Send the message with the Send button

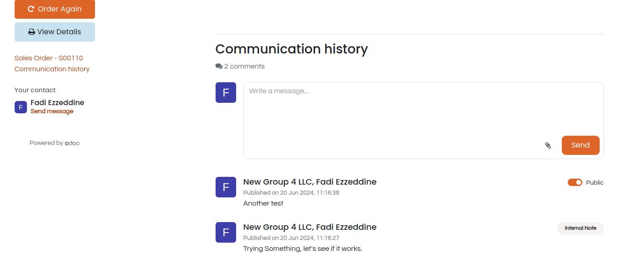click(581, 145)
